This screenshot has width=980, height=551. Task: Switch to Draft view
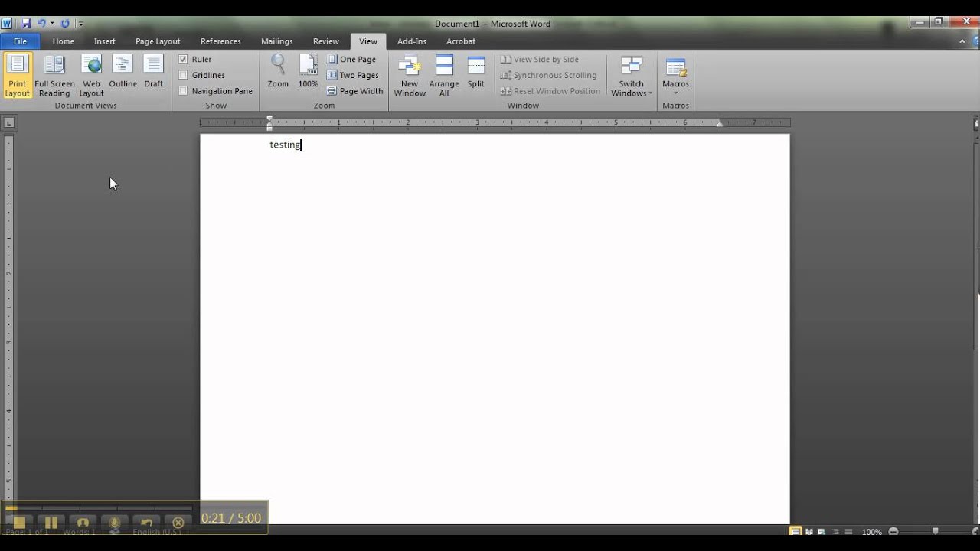coord(153,71)
